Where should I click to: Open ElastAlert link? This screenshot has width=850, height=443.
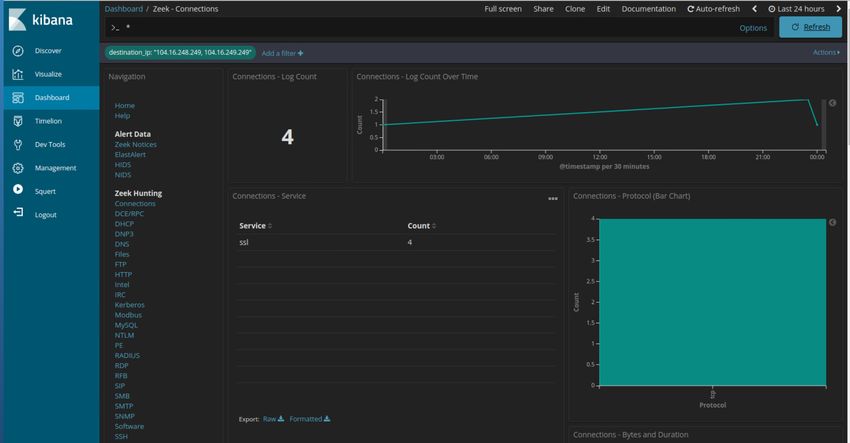pyautogui.click(x=130, y=155)
